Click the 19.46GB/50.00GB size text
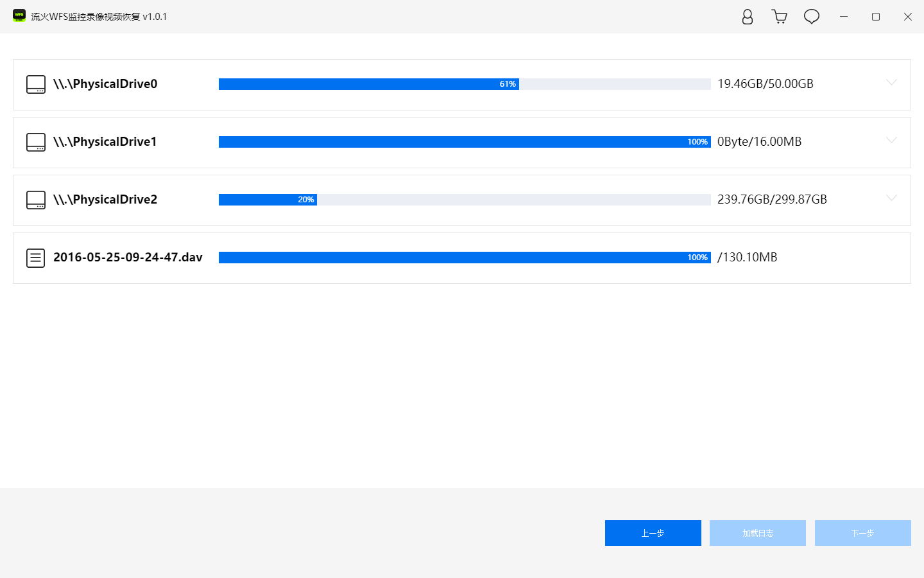Image resolution: width=924 pixels, height=578 pixels. 766,84
